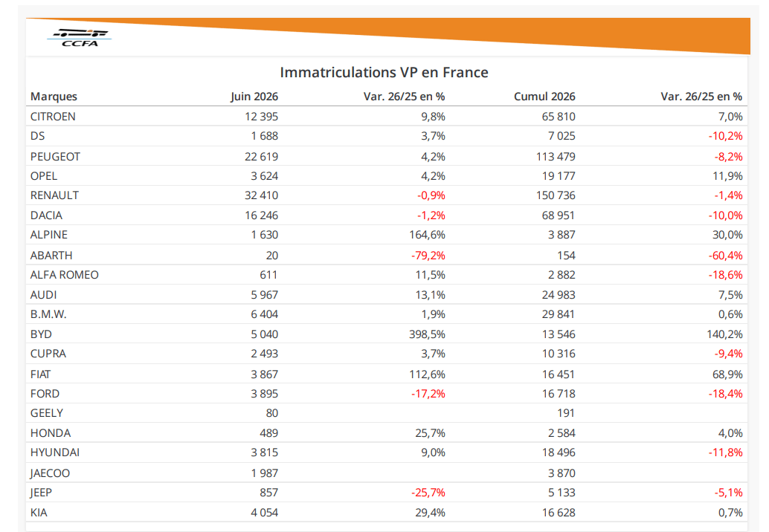The width and height of the screenshot is (769, 532).
Task: Click DS cumulative variation -10,2%
Action: [725, 136]
